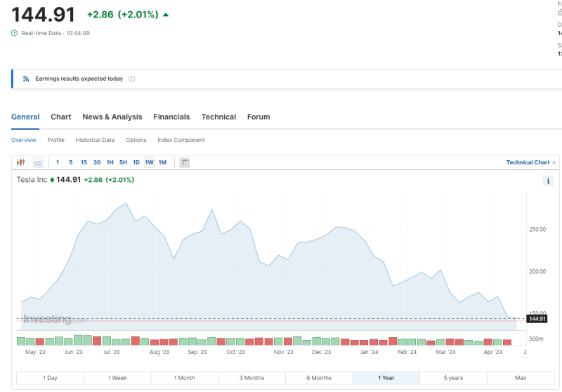The height and width of the screenshot is (392, 562).
Task: Open the Forum tab
Action: 259,117
